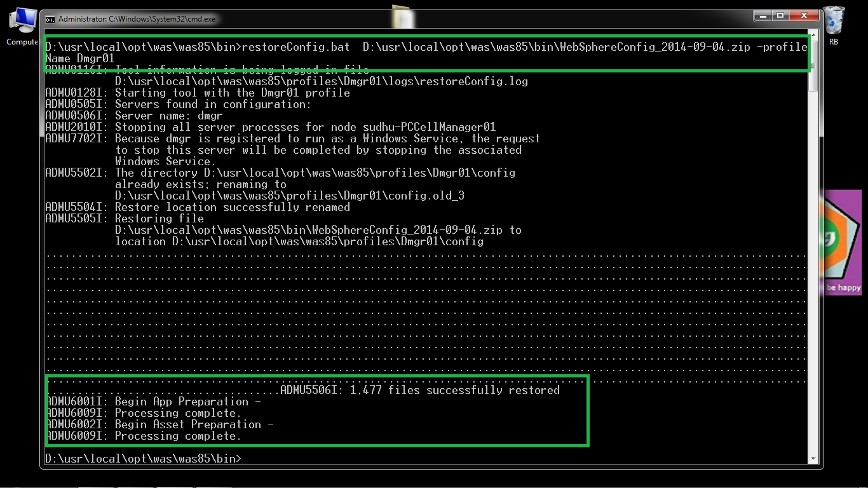Screen dimensions: 868x488
Task: Click '1,477 files successfully restored' text
Action: click(x=455, y=390)
